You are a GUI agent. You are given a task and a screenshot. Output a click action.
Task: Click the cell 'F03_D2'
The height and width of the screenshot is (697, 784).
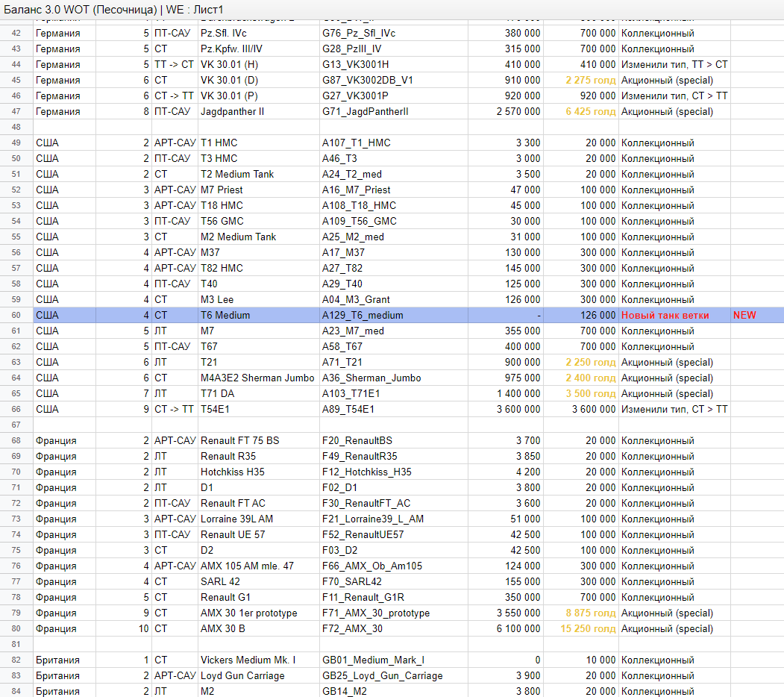(394, 551)
